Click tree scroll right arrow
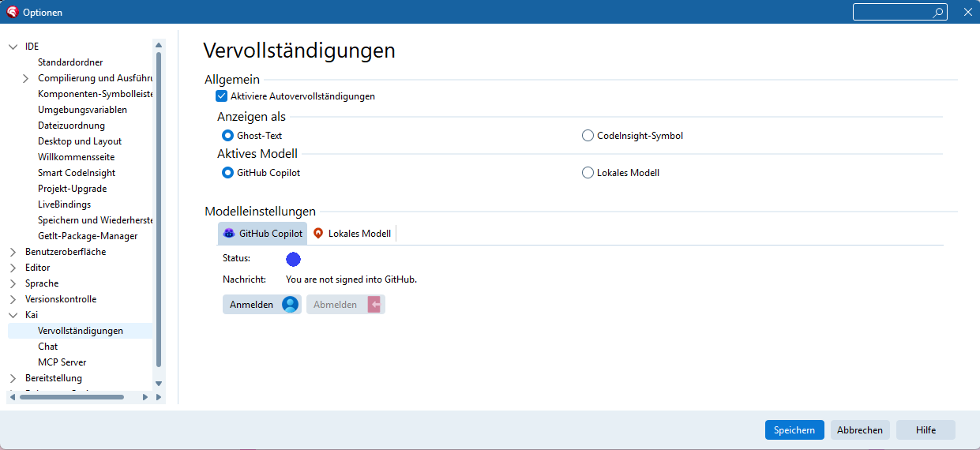Screen dimensions: 980x450 pos(145,397)
